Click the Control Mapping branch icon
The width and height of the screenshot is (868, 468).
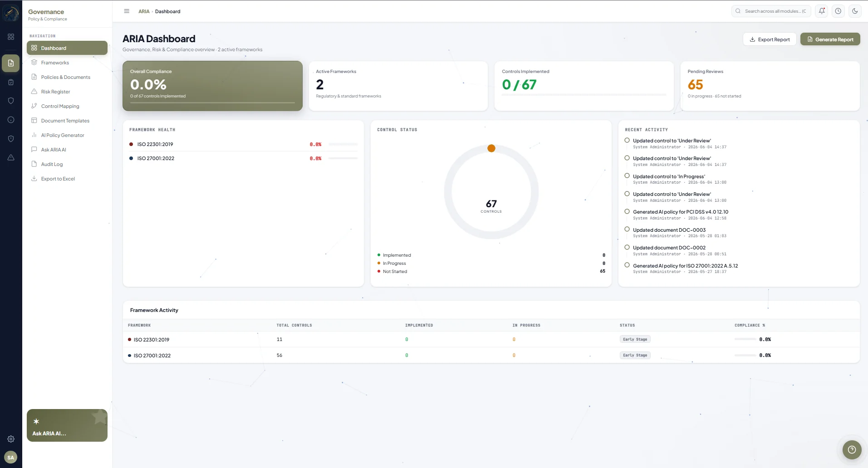(x=34, y=106)
